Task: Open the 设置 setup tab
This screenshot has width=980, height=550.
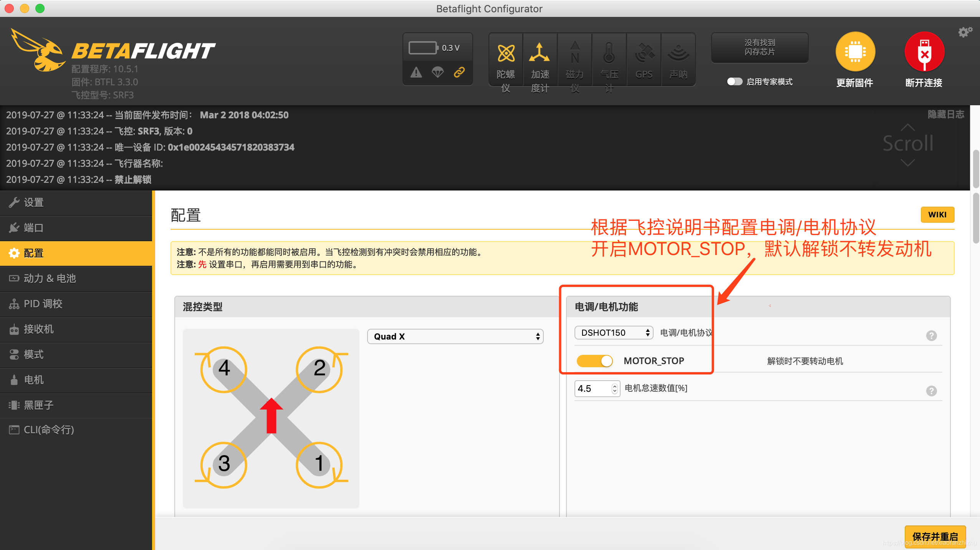Action: point(76,203)
